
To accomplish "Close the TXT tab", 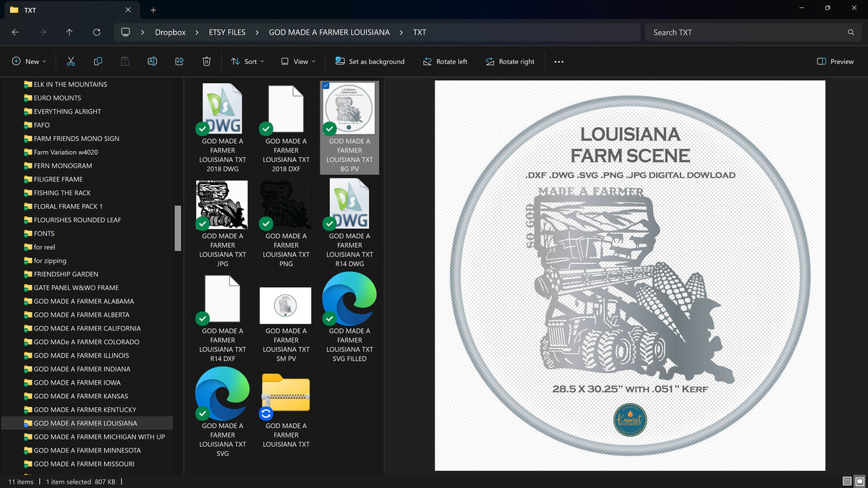I will 128,10.
